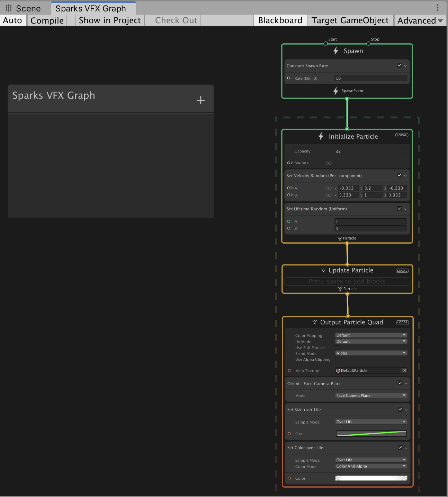Select the Sparks VFX Graph tab
This screenshot has width=448, height=497.
coord(91,8)
